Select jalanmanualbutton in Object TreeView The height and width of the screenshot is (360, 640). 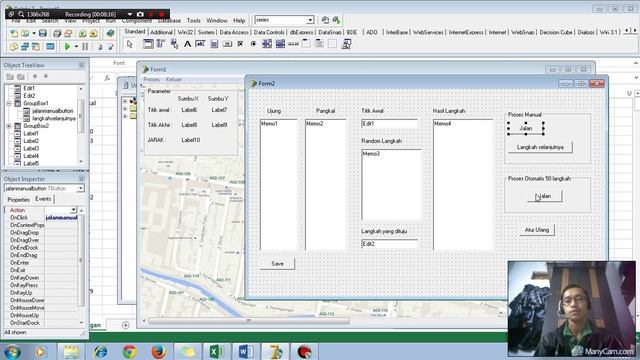pyautogui.click(x=53, y=111)
